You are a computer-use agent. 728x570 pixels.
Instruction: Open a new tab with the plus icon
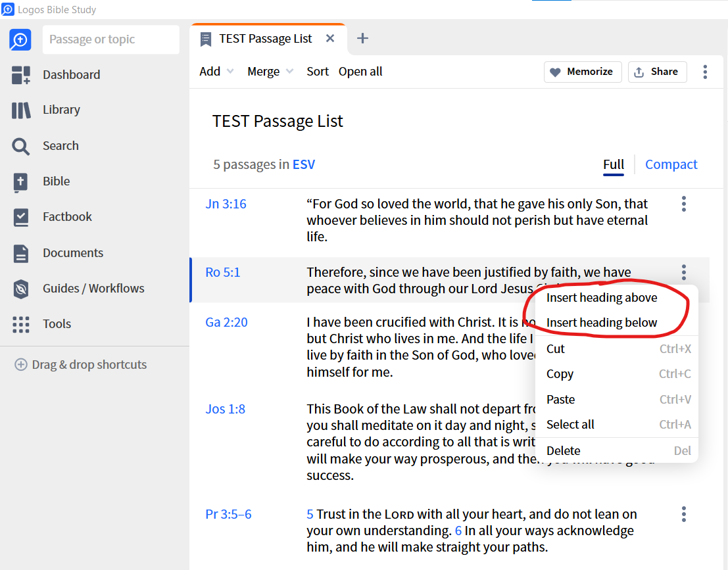[362, 38]
